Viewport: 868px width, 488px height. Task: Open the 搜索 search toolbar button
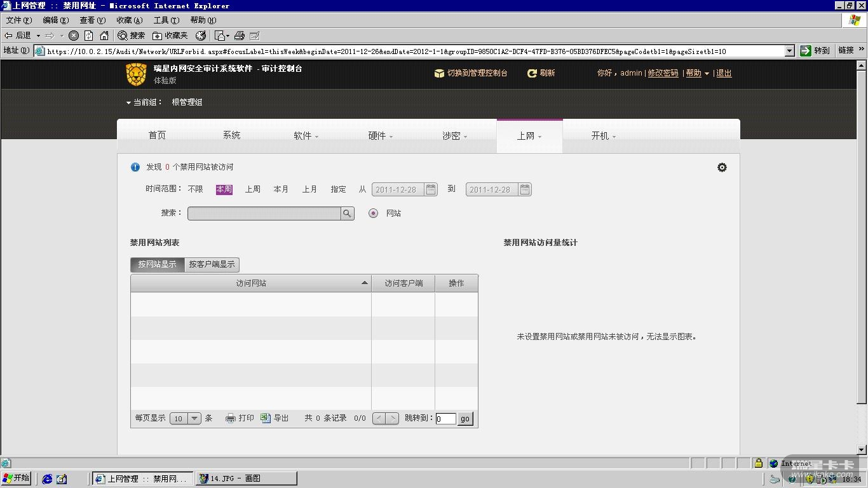click(132, 36)
